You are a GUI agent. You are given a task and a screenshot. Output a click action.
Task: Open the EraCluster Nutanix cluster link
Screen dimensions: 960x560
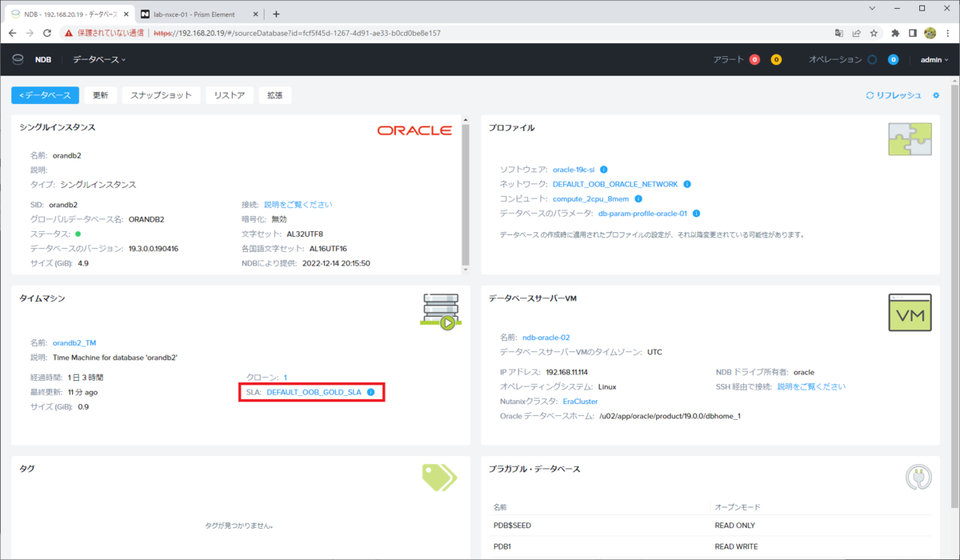point(579,402)
